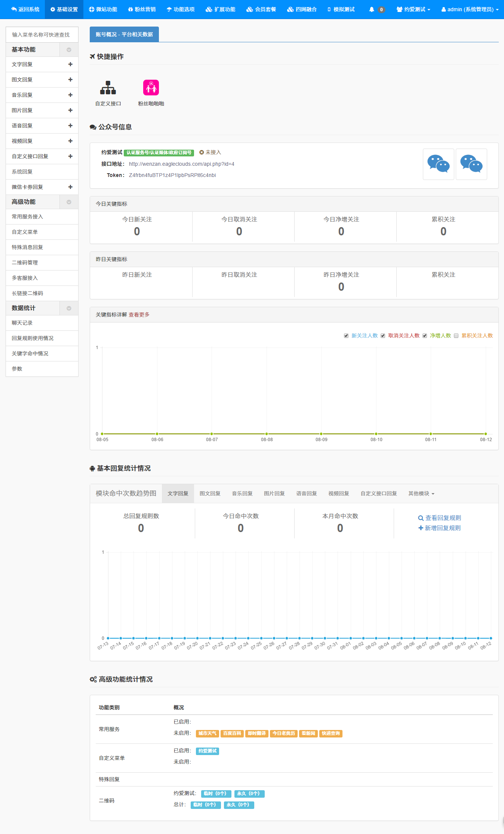Open the pink 粉丝啪啪啪 icon
504x834 pixels.
point(151,88)
